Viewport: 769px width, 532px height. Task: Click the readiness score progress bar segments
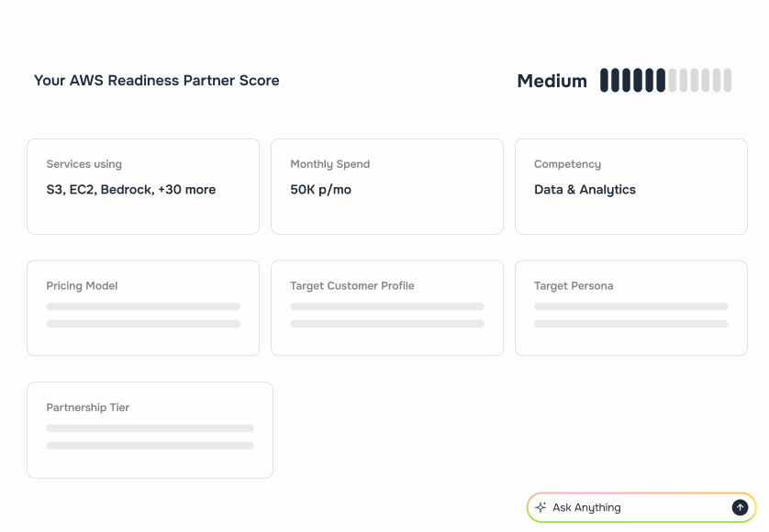[x=665, y=80]
